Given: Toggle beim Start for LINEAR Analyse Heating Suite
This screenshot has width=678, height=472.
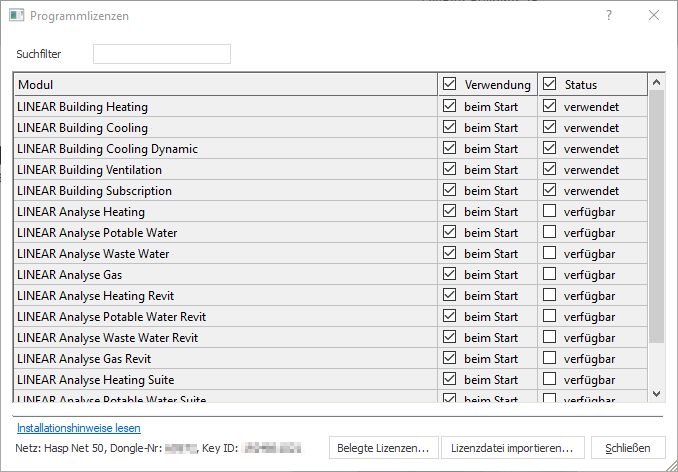Looking at the screenshot, I should point(450,379).
